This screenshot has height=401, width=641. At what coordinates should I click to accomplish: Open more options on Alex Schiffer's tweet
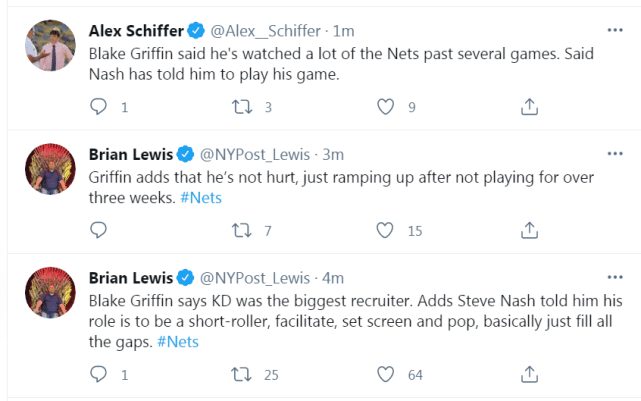[615, 29]
